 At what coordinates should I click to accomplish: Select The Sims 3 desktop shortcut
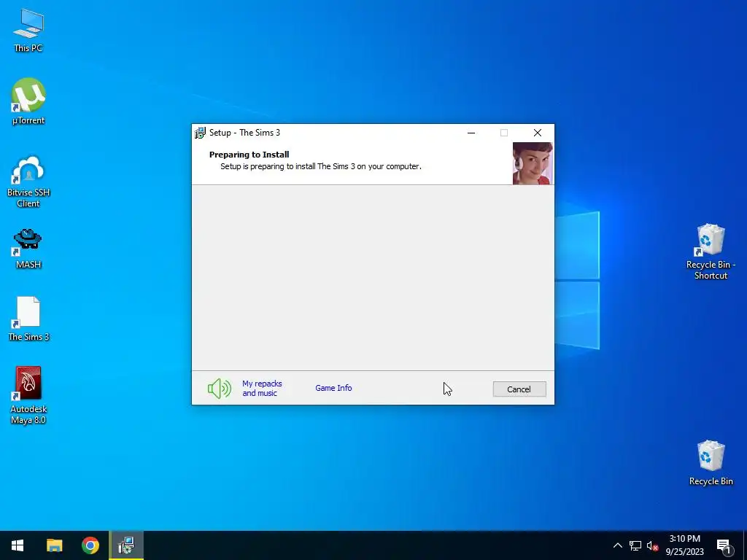(x=28, y=319)
